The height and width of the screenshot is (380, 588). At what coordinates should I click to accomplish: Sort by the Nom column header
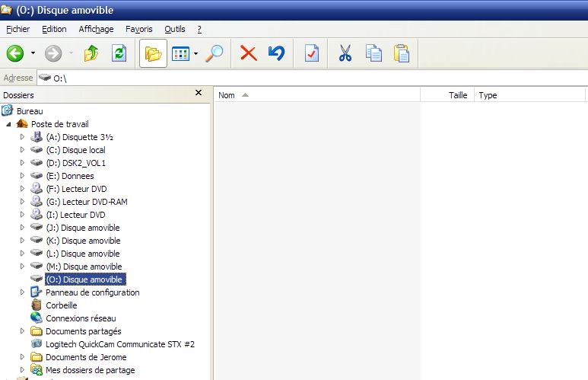pyautogui.click(x=317, y=95)
